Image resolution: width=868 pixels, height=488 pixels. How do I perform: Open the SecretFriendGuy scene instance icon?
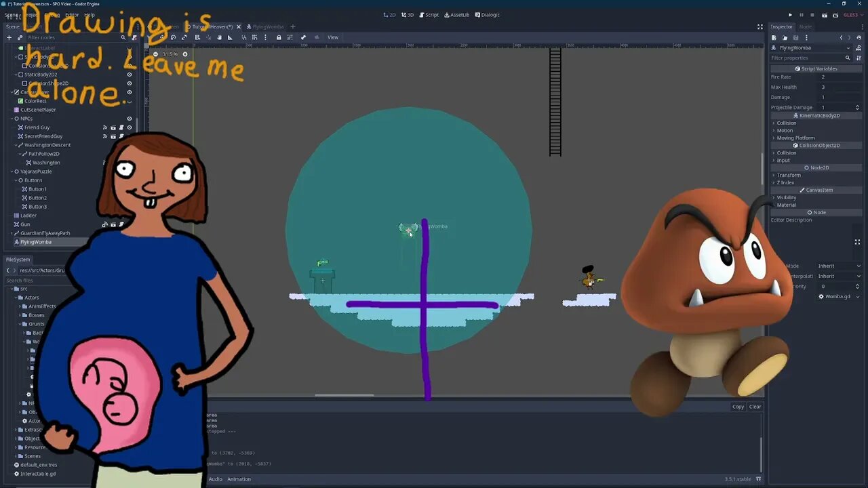(113, 136)
